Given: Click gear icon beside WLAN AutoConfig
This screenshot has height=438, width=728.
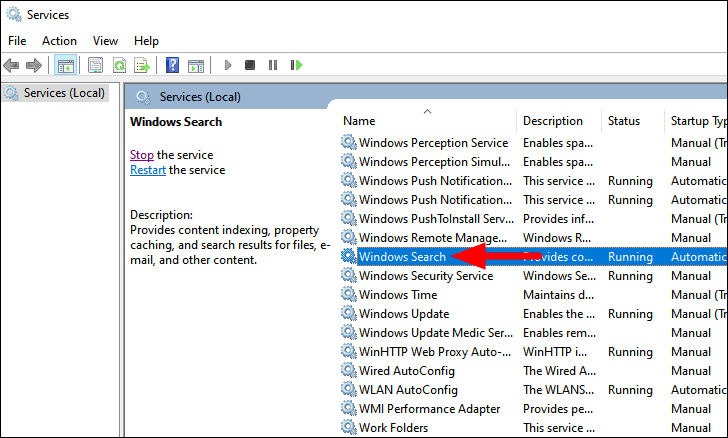Looking at the screenshot, I should 349,390.
